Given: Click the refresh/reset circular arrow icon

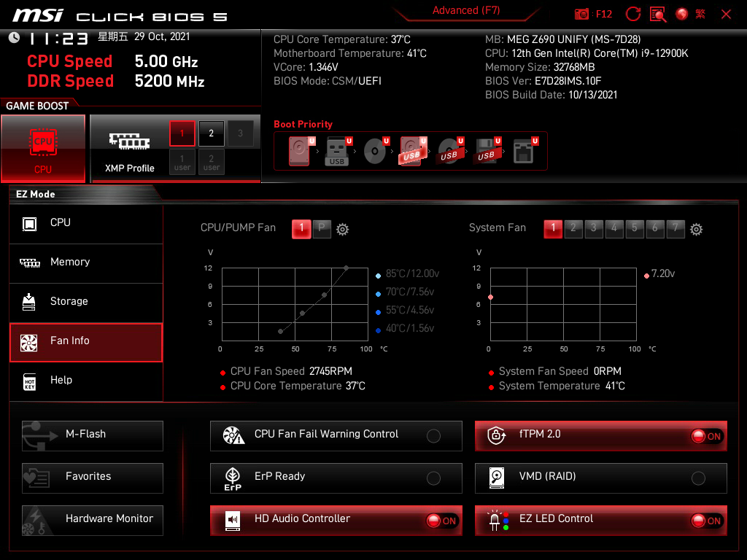Looking at the screenshot, I should [632, 15].
